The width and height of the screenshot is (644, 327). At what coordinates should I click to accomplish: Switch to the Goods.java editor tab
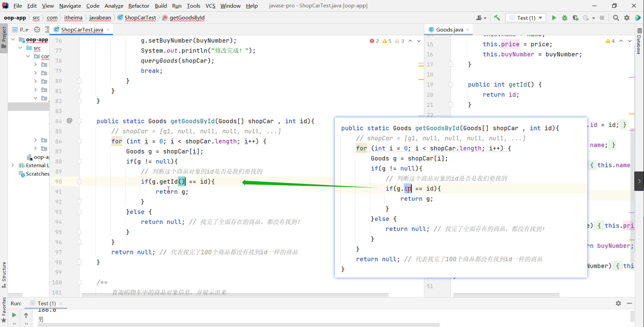(x=449, y=30)
